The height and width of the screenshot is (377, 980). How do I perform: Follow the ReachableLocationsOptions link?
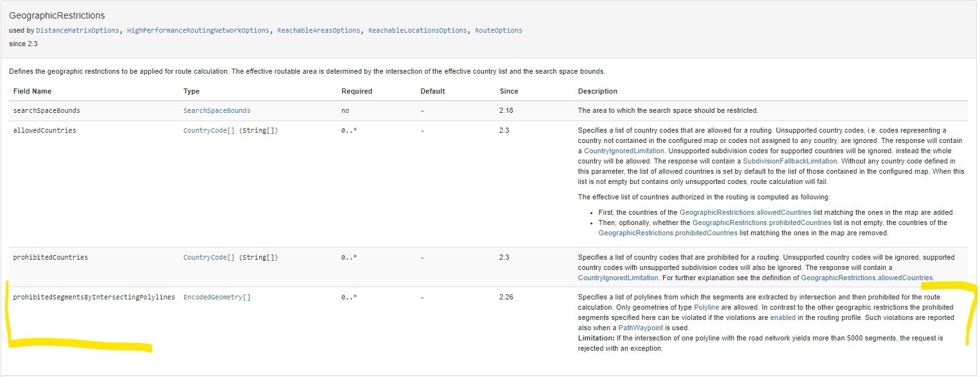pyautogui.click(x=418, y=31)
